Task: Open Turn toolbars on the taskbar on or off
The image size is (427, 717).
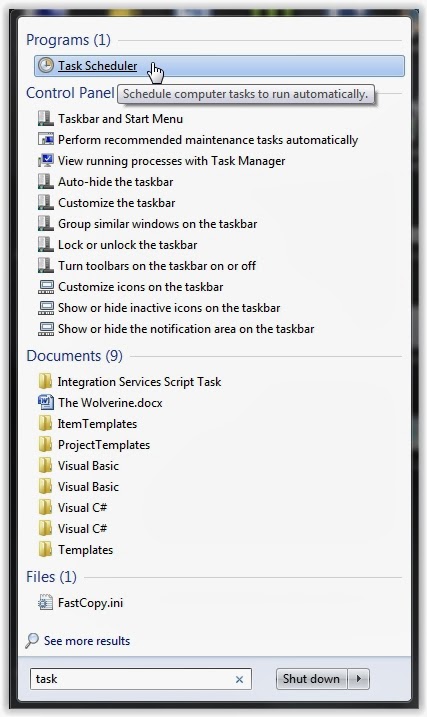Action: (157, 266)
